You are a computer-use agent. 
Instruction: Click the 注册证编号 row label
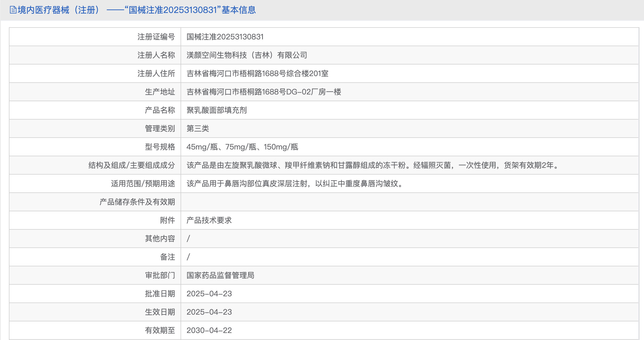tap(156, 37)
